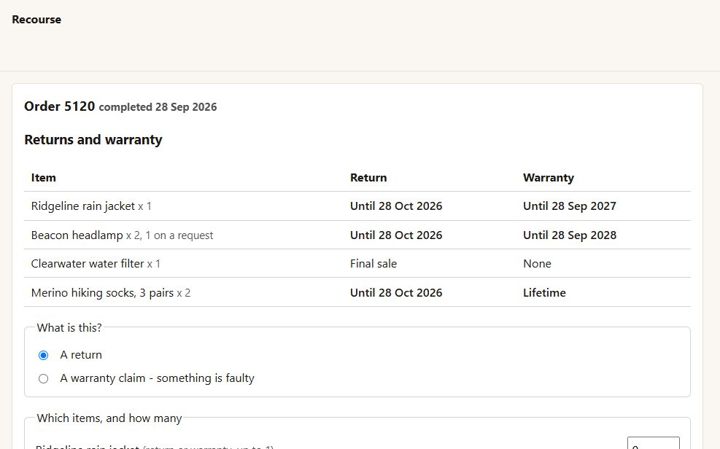
Task: Click warranty "Until 28 Sep 2027"
Action: pyautogui.click(x=569, y=206)
